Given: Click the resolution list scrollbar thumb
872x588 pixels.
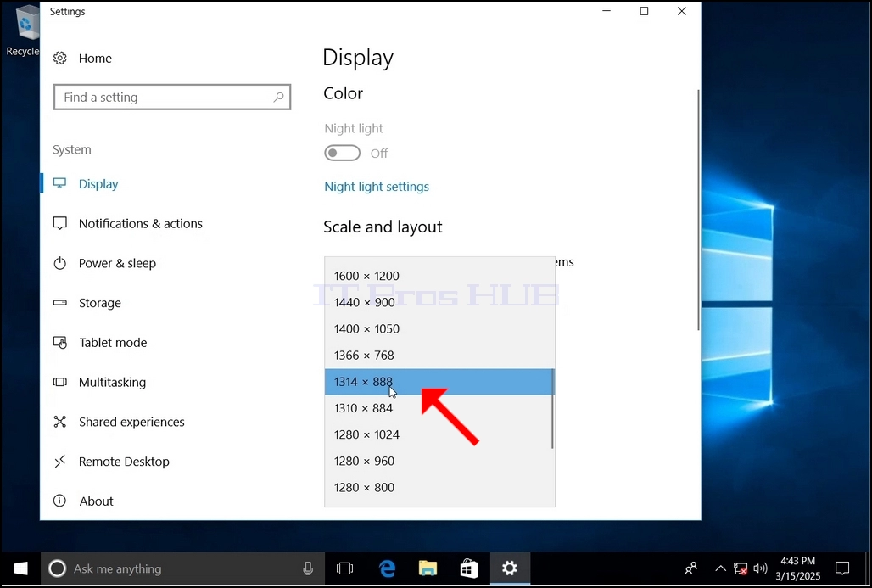Looking at the screenshot, I should 552,408.
